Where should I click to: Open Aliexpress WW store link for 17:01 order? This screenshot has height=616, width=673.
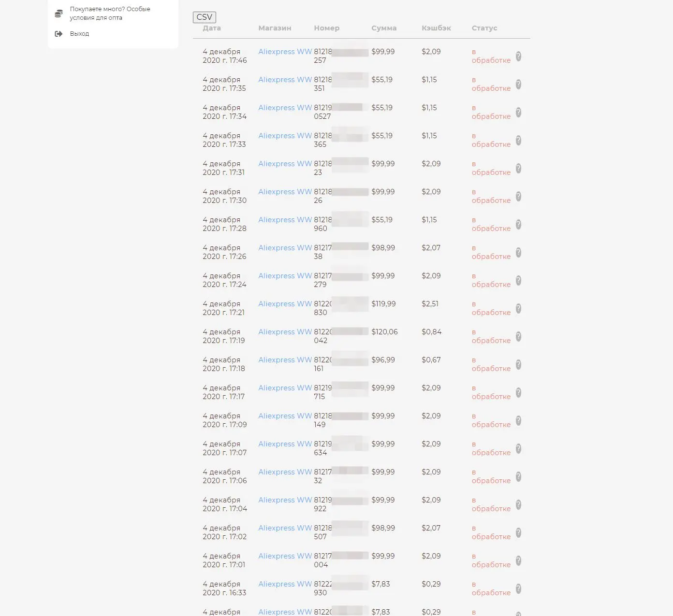285,556
